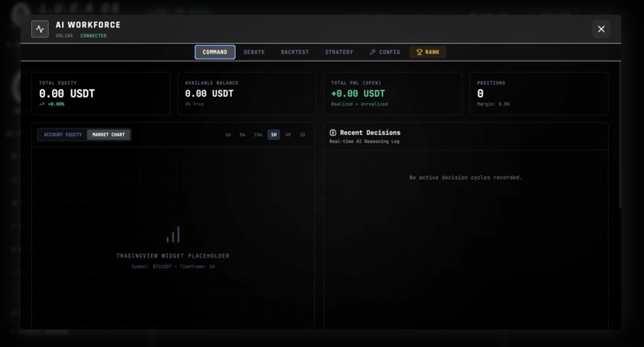Click the TRADINGVIEW WIDGET PLACEHOLDER text
644x347 pixels.
click(173, 256)
